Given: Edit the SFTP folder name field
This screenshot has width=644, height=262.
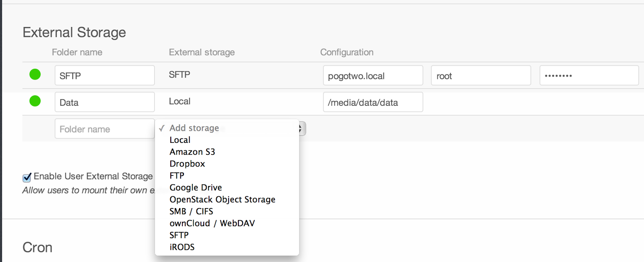Looking at the screenshot, I should click(x=105, y=75).
